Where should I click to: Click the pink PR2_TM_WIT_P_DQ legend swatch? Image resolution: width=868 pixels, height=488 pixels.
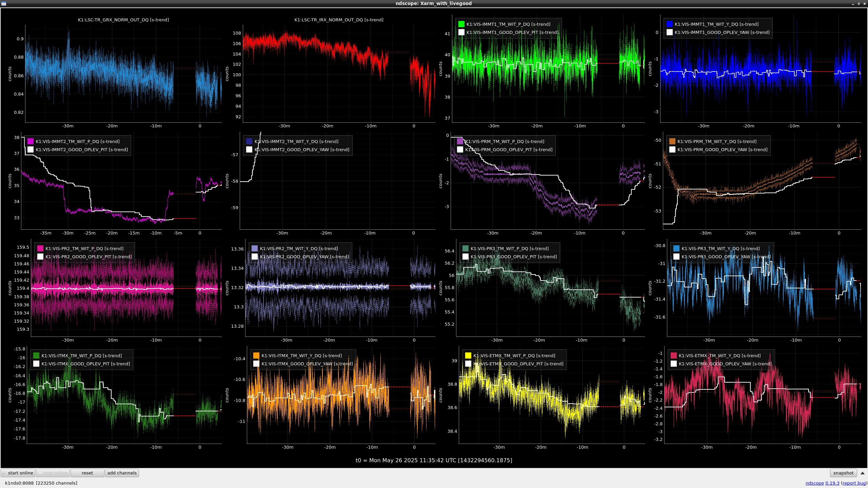pos(40,248)
